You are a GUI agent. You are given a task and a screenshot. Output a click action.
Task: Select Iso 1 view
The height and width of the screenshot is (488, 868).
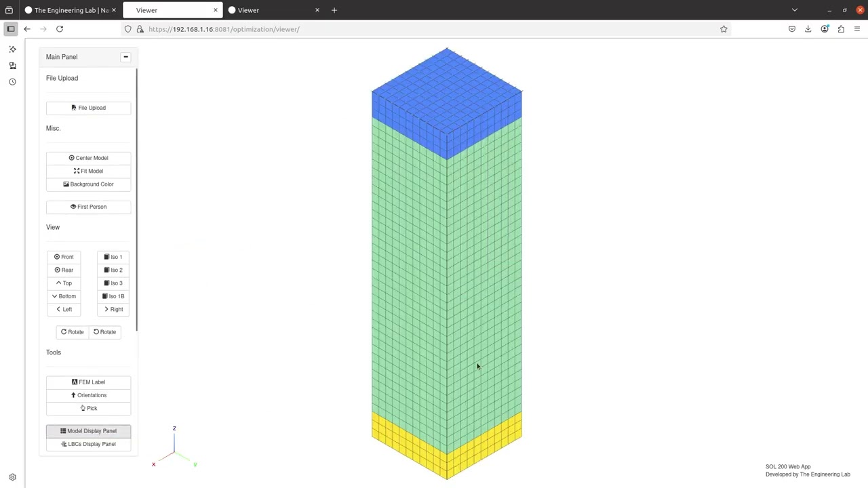(113, 257)
